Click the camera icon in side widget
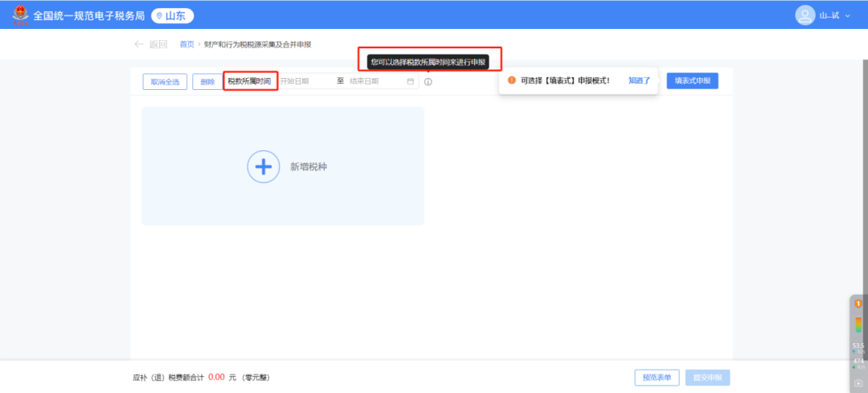868x393 pixels. point(858,383)
